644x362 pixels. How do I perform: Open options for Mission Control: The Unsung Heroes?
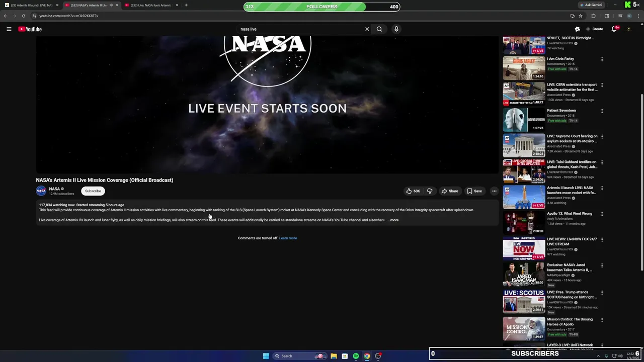pyautogui.click(x=602, y=320)
